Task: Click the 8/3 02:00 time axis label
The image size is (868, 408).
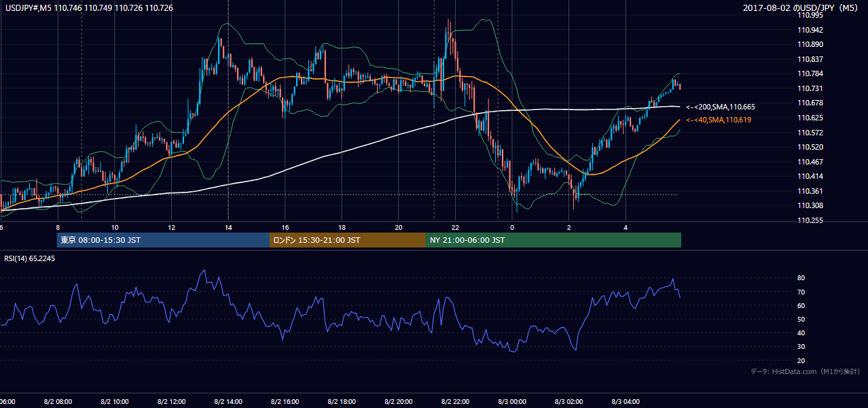Action: (x=568, y=401)
